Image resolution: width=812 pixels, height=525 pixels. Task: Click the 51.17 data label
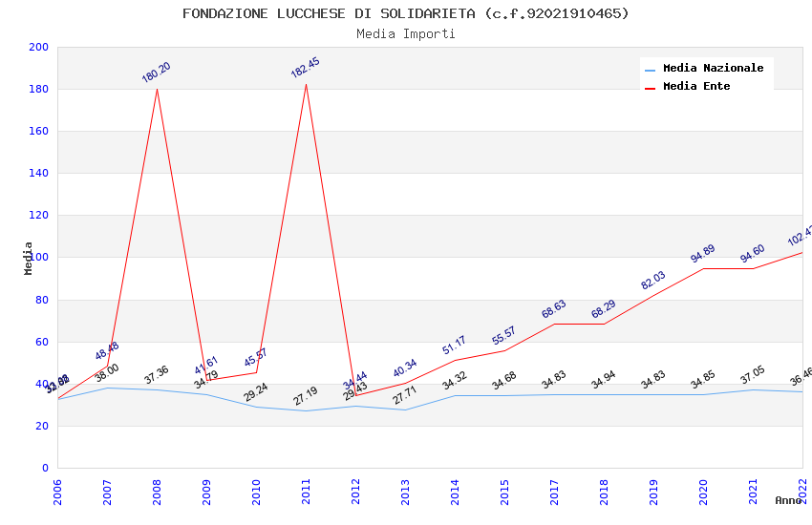pyautogui.click(x=454, y=345)
